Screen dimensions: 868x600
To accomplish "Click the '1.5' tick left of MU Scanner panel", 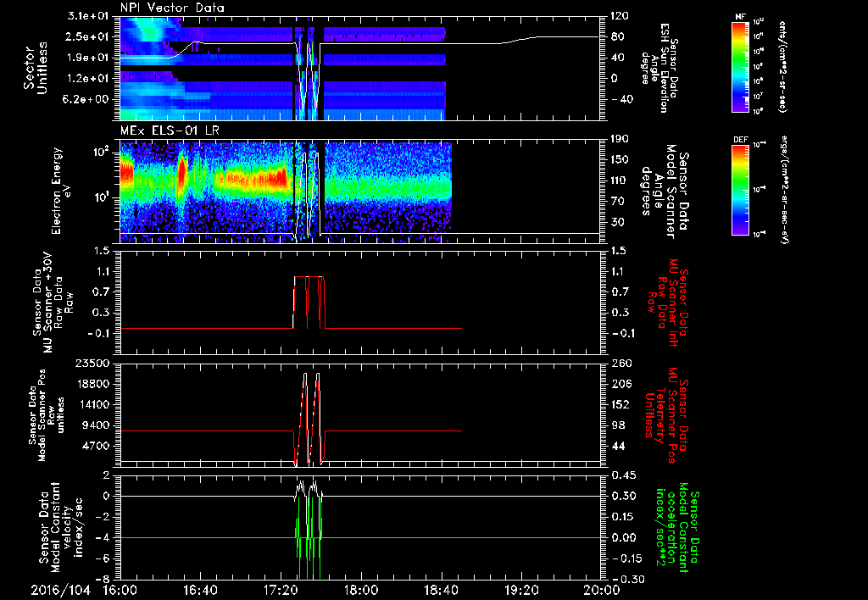I will 102,252.
